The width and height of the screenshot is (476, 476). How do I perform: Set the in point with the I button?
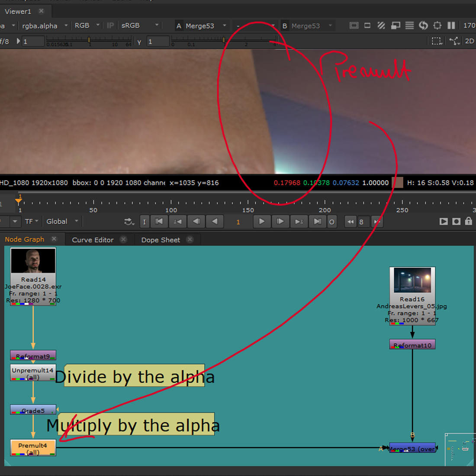(145, 222)
